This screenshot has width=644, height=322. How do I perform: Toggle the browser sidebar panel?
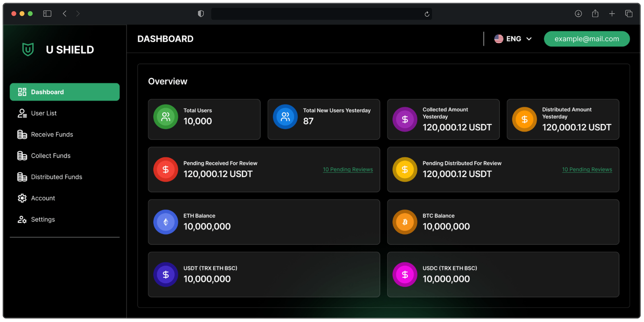[47, 14]
